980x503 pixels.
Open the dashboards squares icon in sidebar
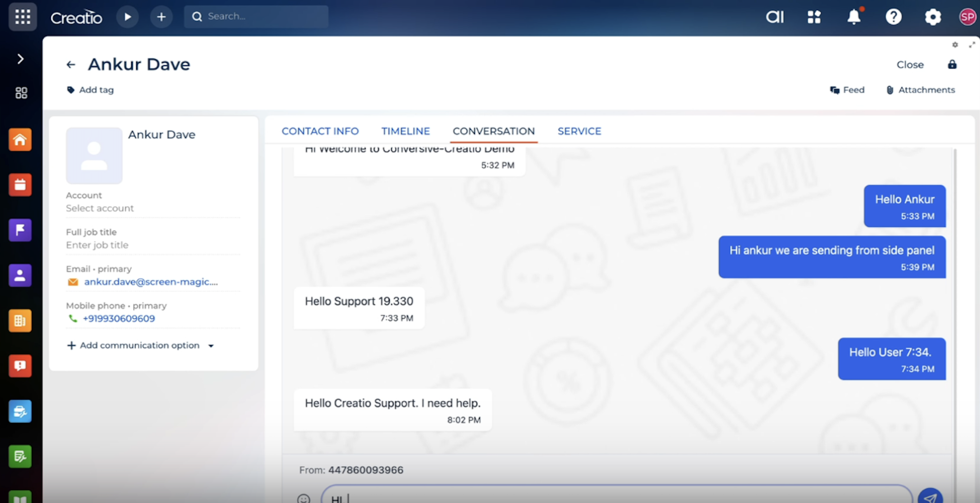pyautogui.click(x=21, y=93)
